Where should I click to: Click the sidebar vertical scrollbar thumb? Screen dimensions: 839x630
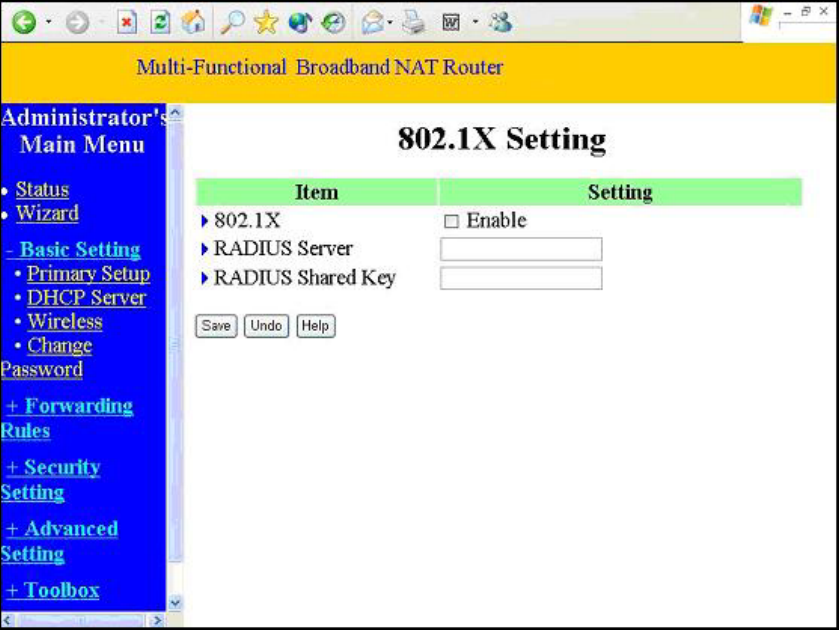[175, 343]
